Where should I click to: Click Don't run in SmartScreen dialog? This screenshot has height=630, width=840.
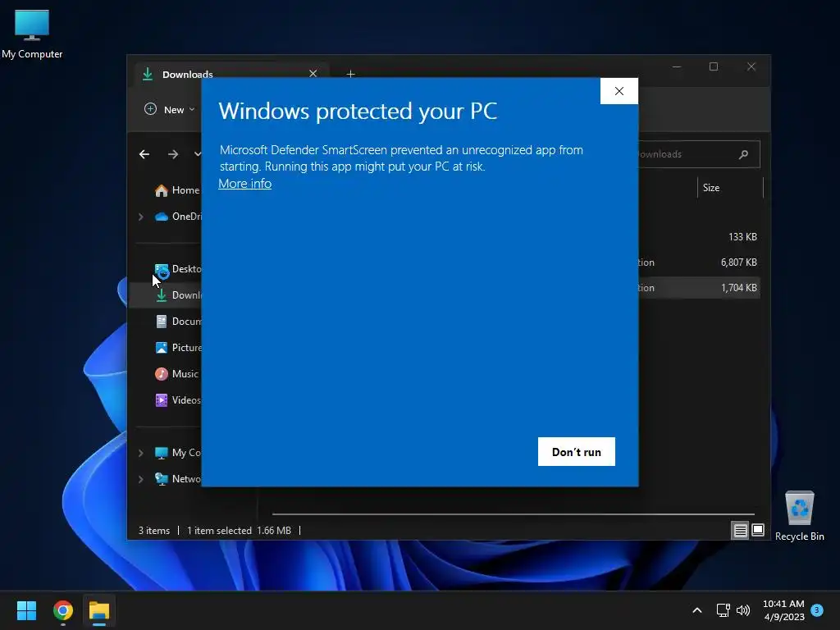click(x=577, y=452)
